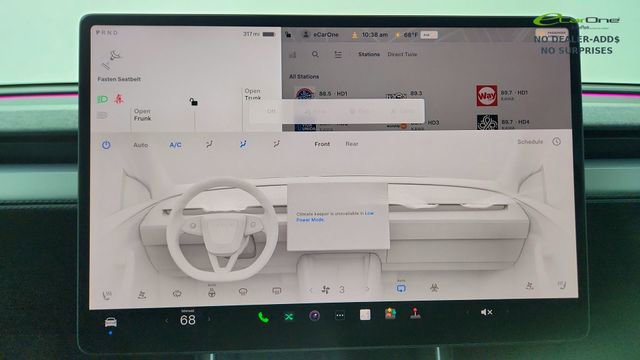Tap the 68°F outside temperature
The image size is (640, 360).
pyautogui.click(x=410, y=35)
